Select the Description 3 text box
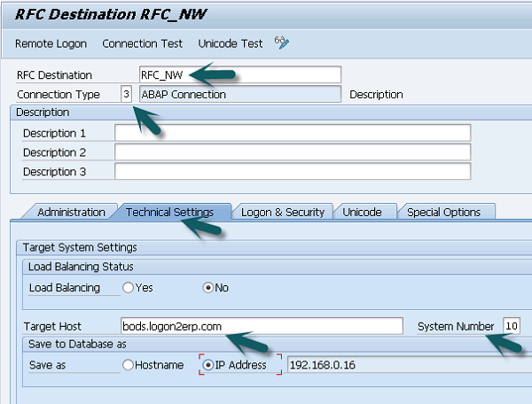Screen dimensions: 532x404 292,171
